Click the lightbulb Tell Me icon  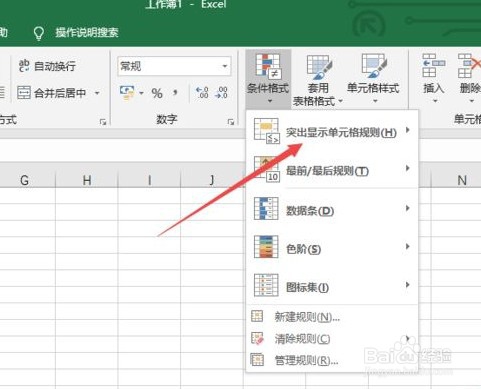[39, 33]
